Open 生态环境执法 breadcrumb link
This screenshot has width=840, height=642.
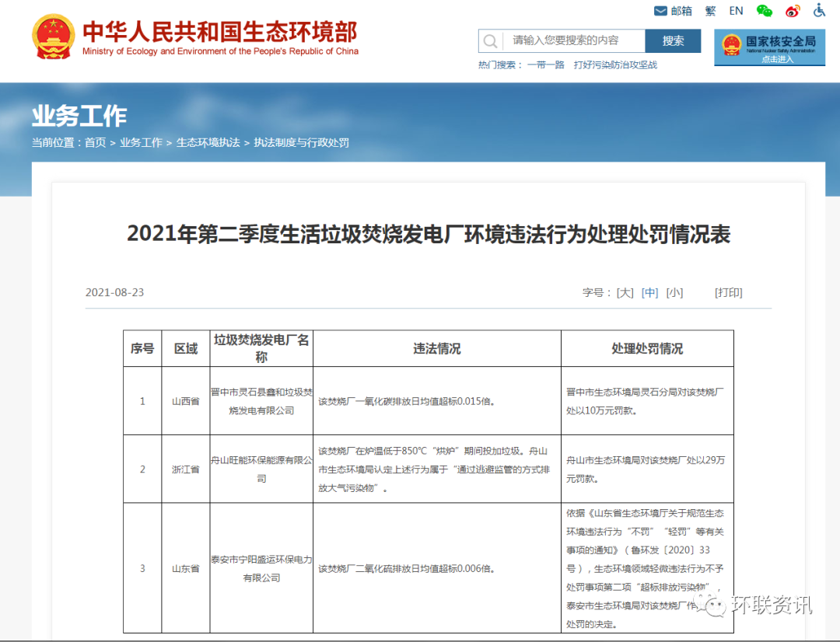coord(208,143)
